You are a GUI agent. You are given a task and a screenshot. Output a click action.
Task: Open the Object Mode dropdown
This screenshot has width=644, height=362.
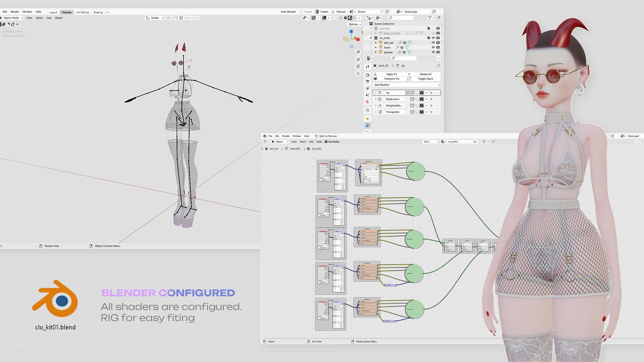12,18
